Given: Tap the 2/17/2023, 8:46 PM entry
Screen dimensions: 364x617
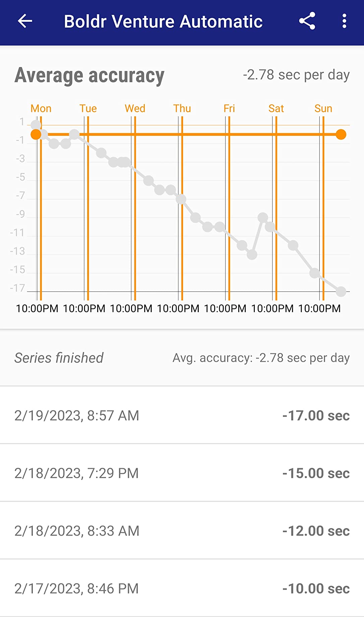Looking at the screenshot, I should pos(182,588).
